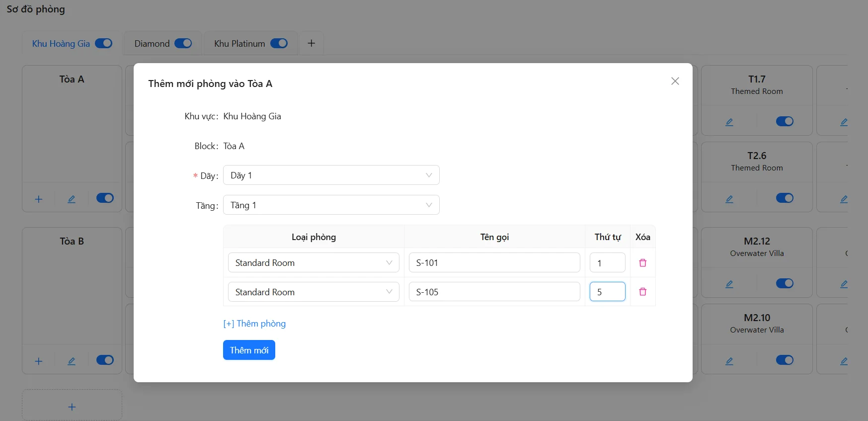
Task: Close the add room dialog
Action: click(675, 81)
